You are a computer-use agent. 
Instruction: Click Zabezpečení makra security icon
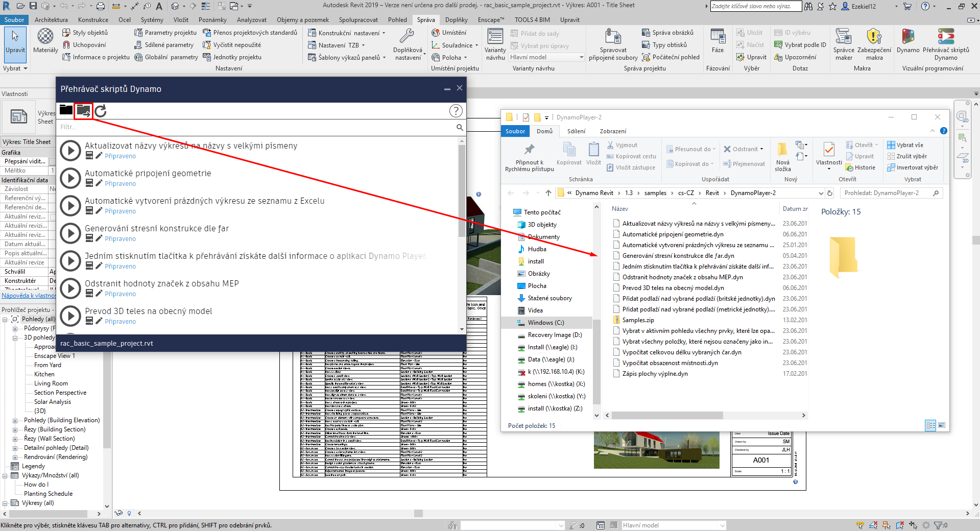pos(874,44)
